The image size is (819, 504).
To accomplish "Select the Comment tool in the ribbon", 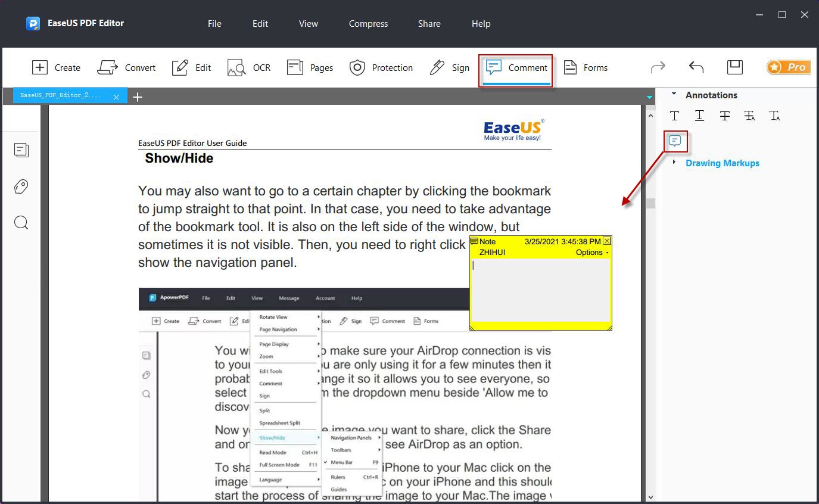I will click(516, 67).
